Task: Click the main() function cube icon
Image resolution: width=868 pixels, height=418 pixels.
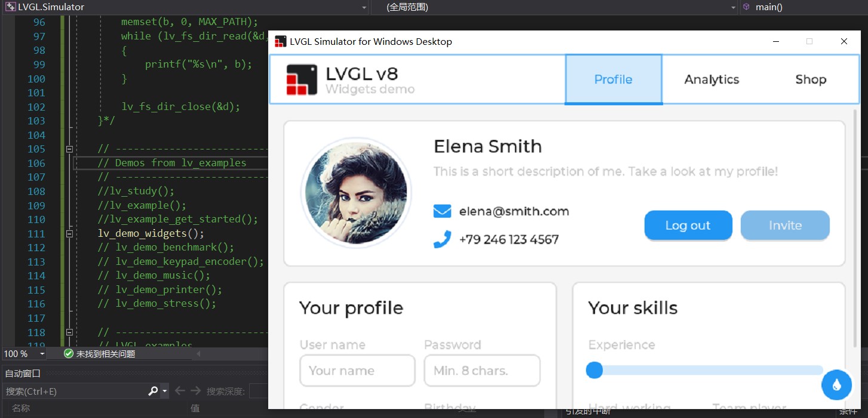Action: (x=746, y=7)
